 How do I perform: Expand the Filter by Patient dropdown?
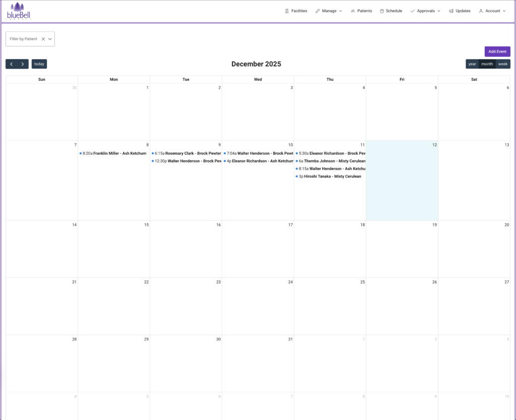[50, 39]
